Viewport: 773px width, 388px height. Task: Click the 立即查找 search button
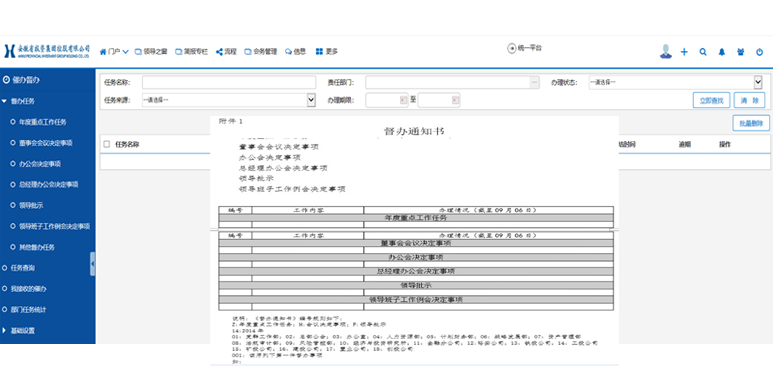click(711, 100)
